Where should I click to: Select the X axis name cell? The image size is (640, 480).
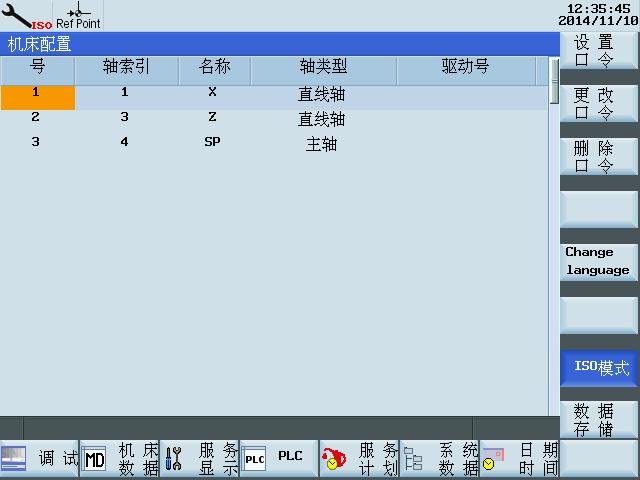[212, 92]
